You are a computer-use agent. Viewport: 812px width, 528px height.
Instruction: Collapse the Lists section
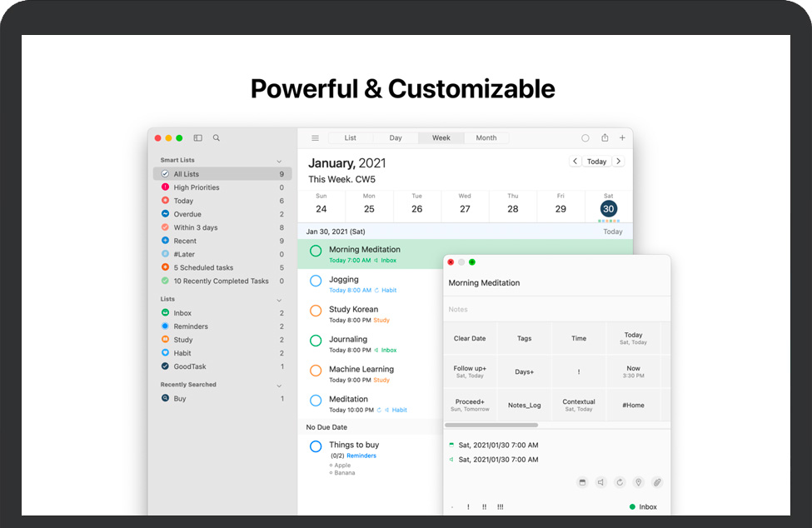[x=279, y=301]
